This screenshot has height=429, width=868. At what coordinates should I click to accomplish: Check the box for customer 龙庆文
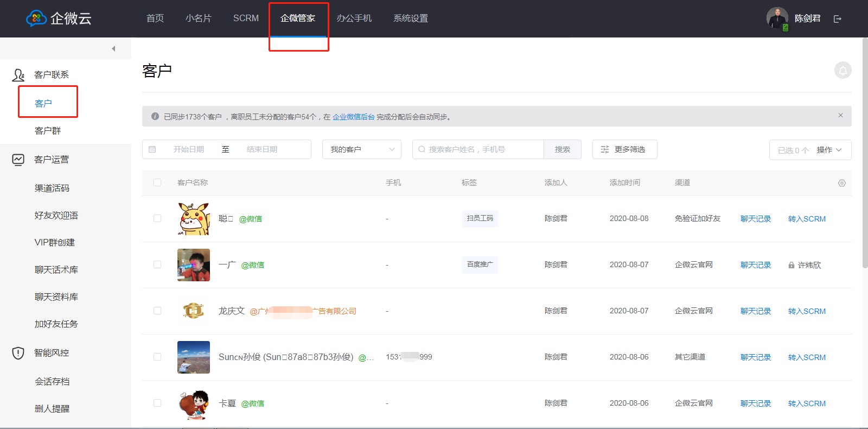(x=157, y=311)
